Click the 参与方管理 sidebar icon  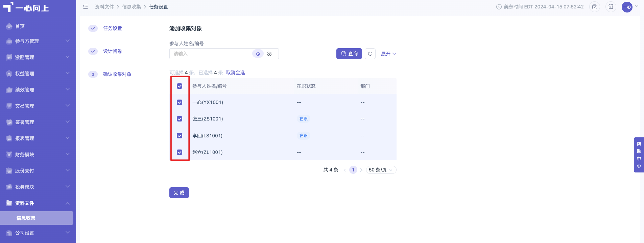(9, 41)
